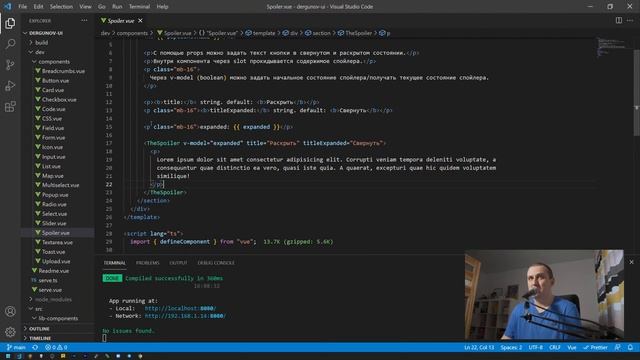Screen dimensions: 640x360
Task: Open the Accounts menu icon
Action: [x=10, y=311]
